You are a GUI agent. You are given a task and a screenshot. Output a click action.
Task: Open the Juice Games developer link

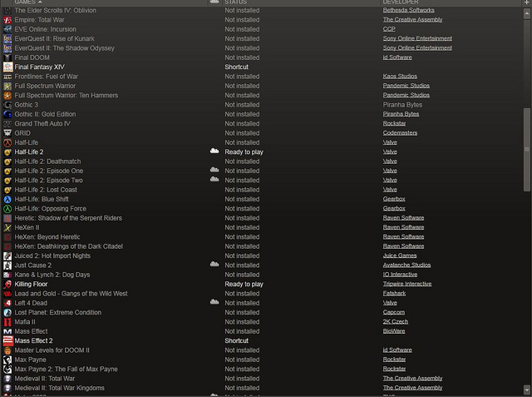click(400, 256)
